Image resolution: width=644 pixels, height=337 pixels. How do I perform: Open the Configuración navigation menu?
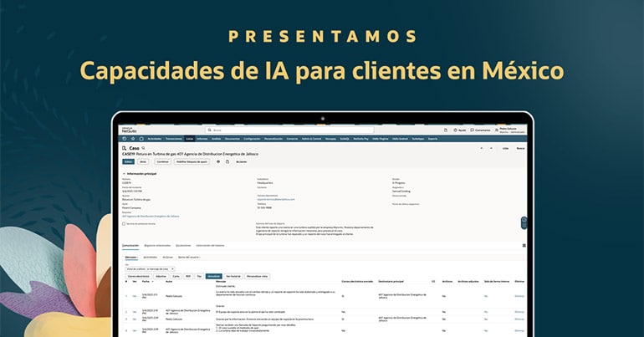point(252,139)
